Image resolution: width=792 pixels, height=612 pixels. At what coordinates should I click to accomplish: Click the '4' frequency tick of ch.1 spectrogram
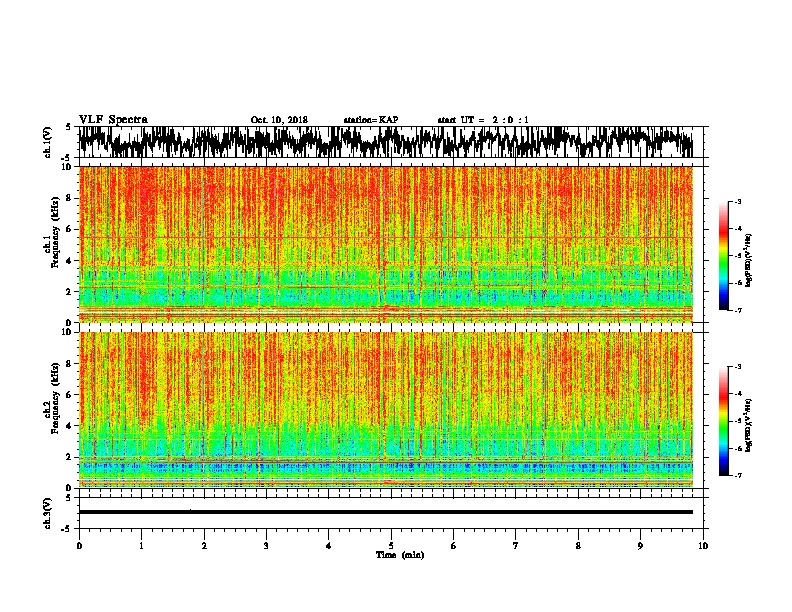(69, 261)
